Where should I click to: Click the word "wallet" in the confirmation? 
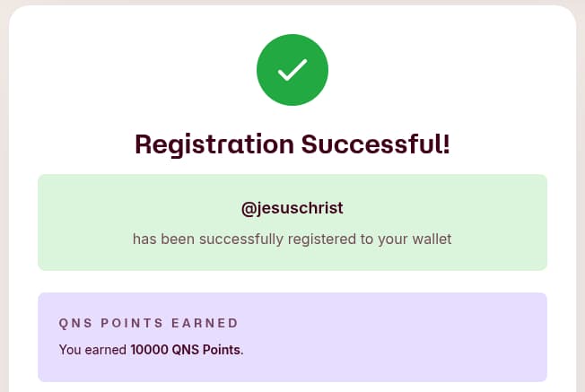[431, 240]
